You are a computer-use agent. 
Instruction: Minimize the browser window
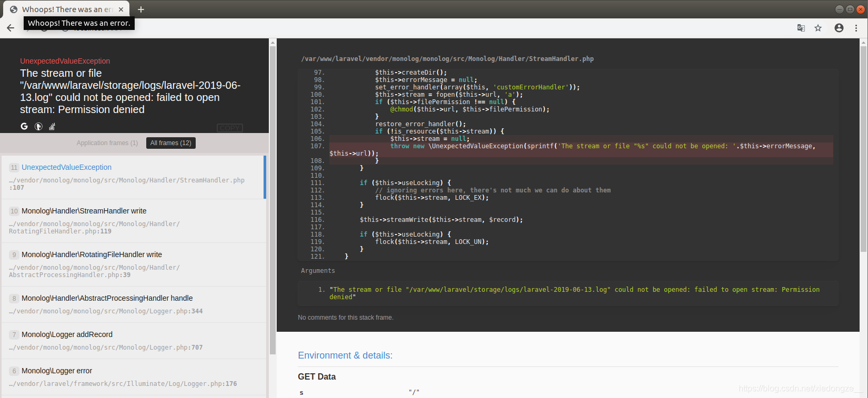pos(840,9)
